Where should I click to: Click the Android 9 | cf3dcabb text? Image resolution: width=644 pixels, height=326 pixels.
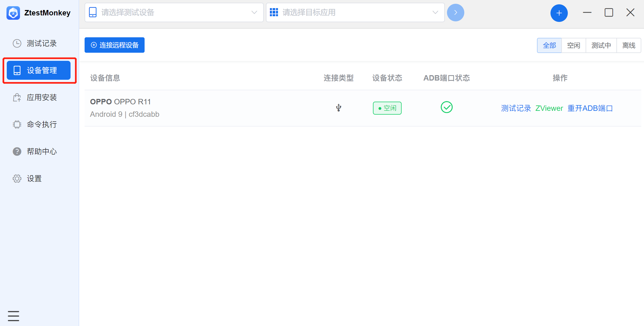click(125, 114)
